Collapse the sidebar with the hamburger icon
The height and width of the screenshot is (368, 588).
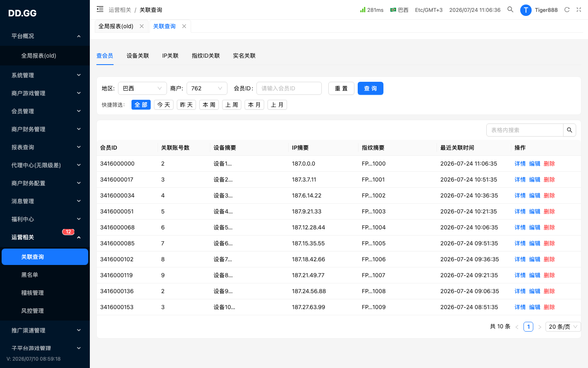[x=100, y=9]
